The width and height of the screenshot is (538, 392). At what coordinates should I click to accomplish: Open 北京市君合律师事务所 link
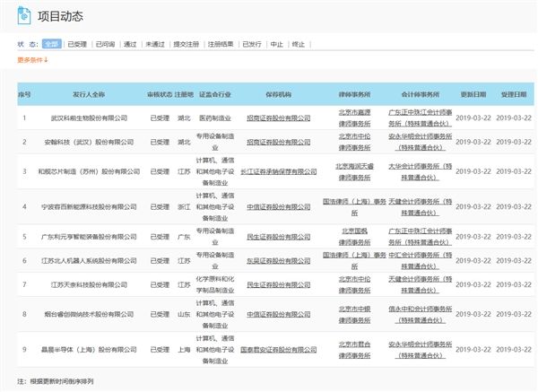pos(354,350)
